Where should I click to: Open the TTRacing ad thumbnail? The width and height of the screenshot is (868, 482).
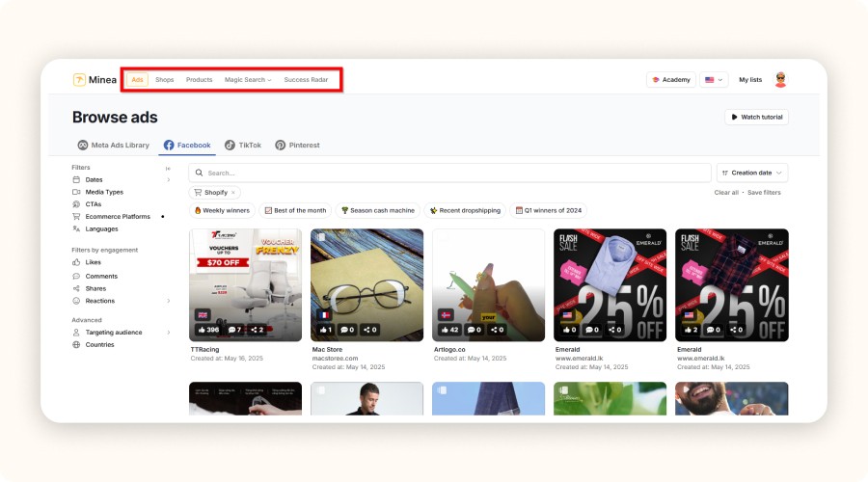(245, 285)
